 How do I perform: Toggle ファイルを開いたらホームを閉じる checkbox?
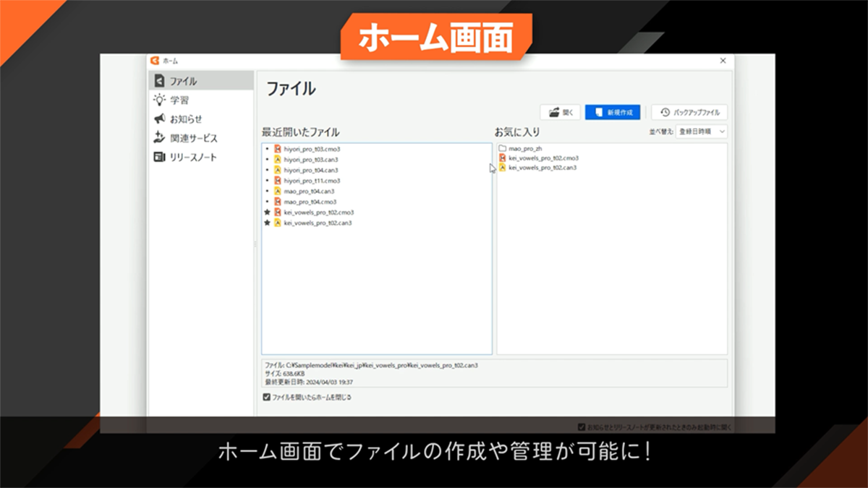click(x=267, y=397)
